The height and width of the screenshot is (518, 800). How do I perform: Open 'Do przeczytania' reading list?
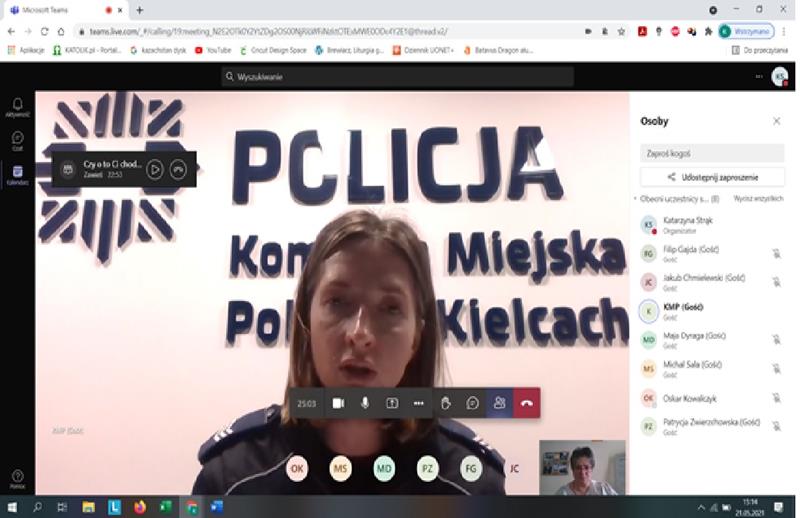[x=760, y=50]
